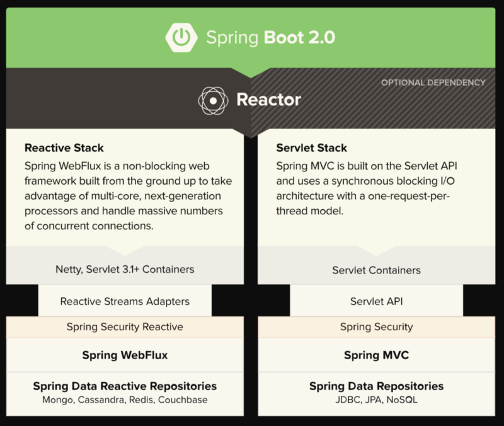This screenshot has width=504, height=426.
Task: Click the 'Servlet Stack' heading
Action: (x=311, y=148)
